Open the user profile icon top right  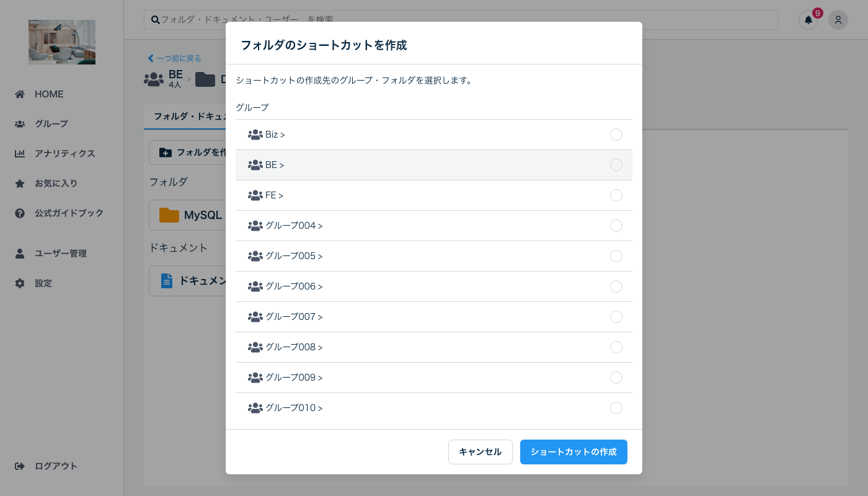click(838, 20)
